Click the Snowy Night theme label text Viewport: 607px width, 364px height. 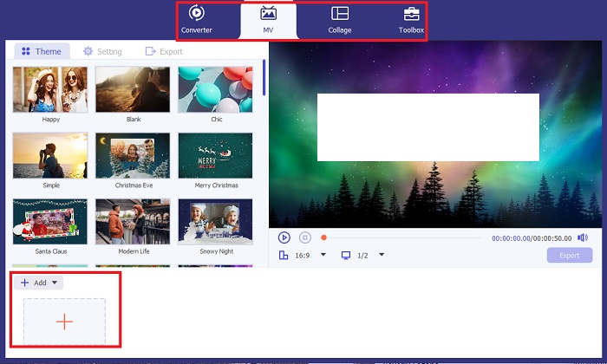pos(217,251)
